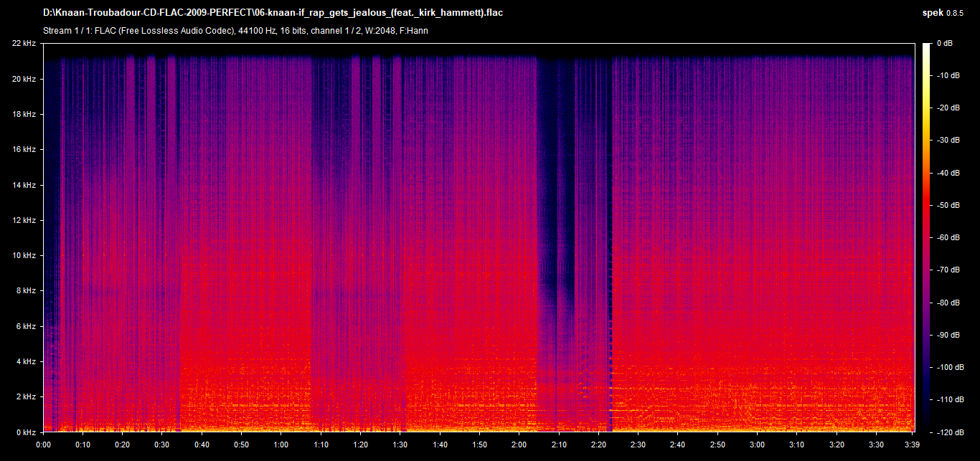Select the 1:00 time axis marker
This screenshot has width=980, height=461.
coord(281,445)
